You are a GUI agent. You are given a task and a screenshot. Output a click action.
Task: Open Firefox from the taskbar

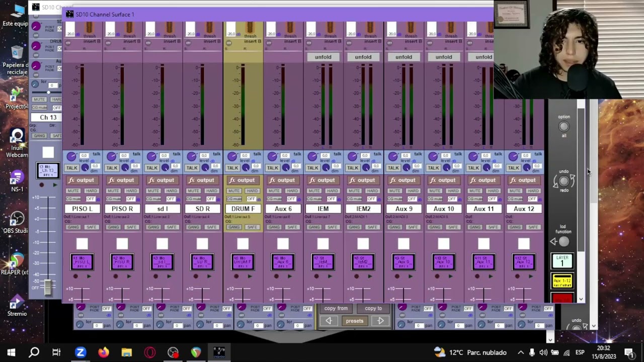(104, 352)
